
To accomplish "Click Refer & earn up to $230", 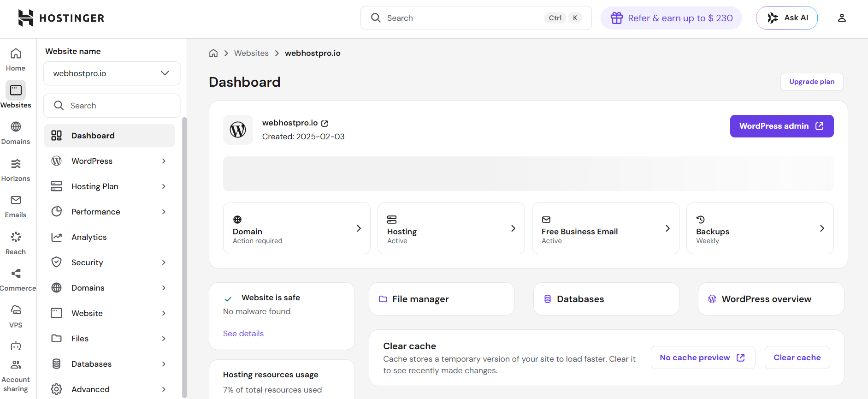I will tap(671, 18).
